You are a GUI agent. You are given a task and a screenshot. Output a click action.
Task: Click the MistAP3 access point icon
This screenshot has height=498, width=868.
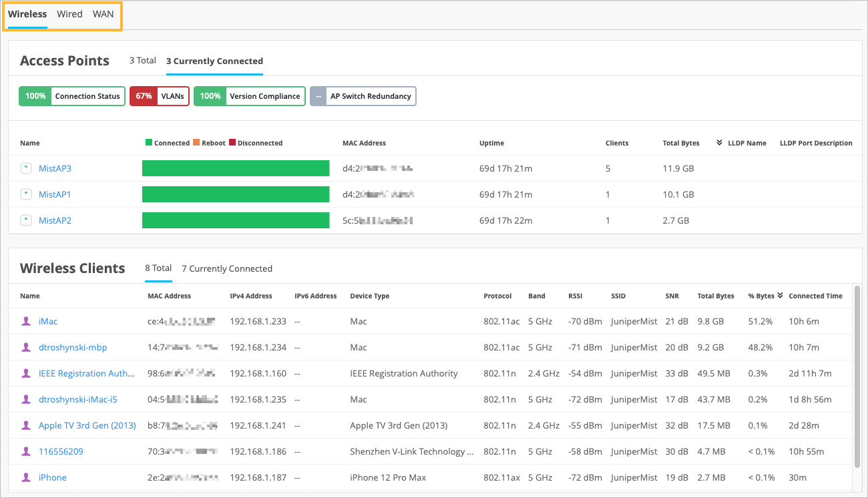pos(26,168)
